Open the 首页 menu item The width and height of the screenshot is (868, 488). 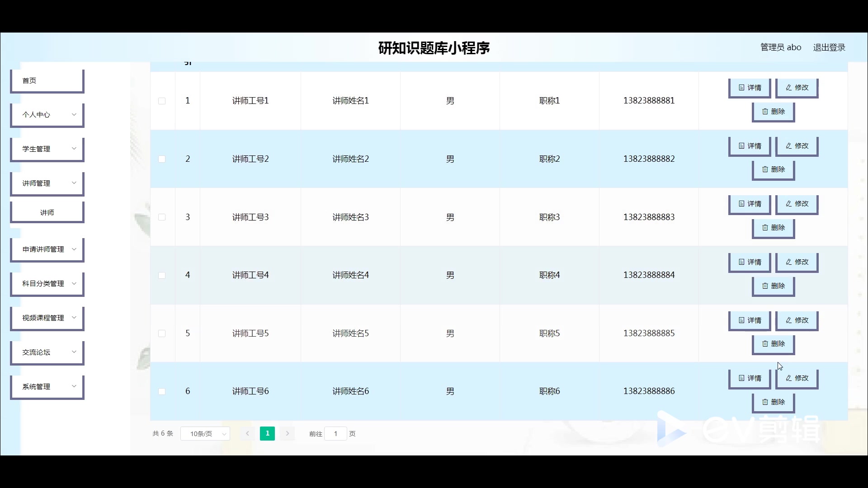click(47, 81)
